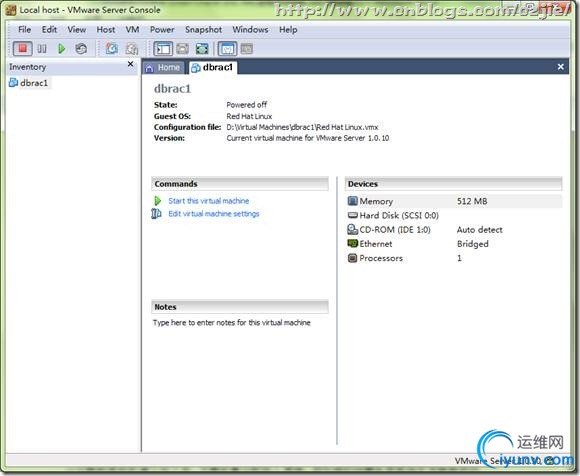Click the Bridged value next to Ethernet
Viewport: 580px width, 476px height.
coord(472,244)
